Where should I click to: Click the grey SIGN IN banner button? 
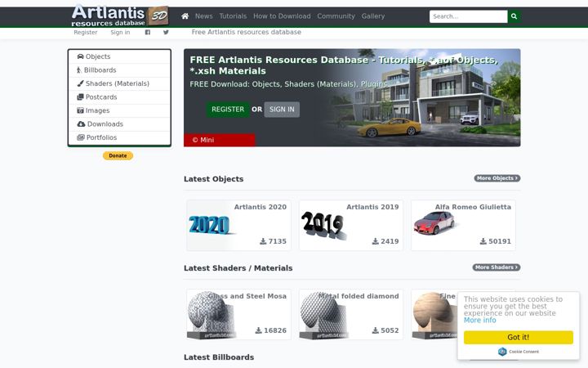(282, 110)
